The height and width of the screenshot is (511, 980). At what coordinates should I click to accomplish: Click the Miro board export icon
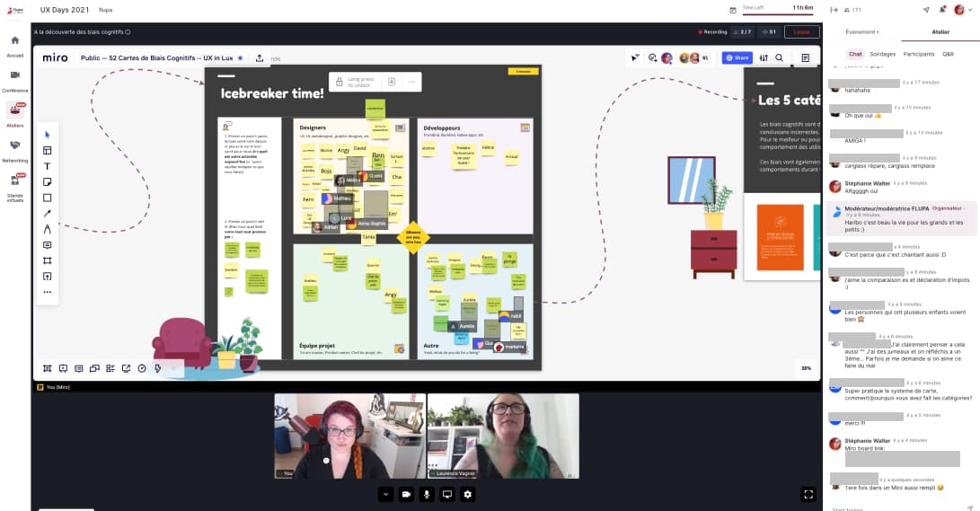[x=260, y=57]
